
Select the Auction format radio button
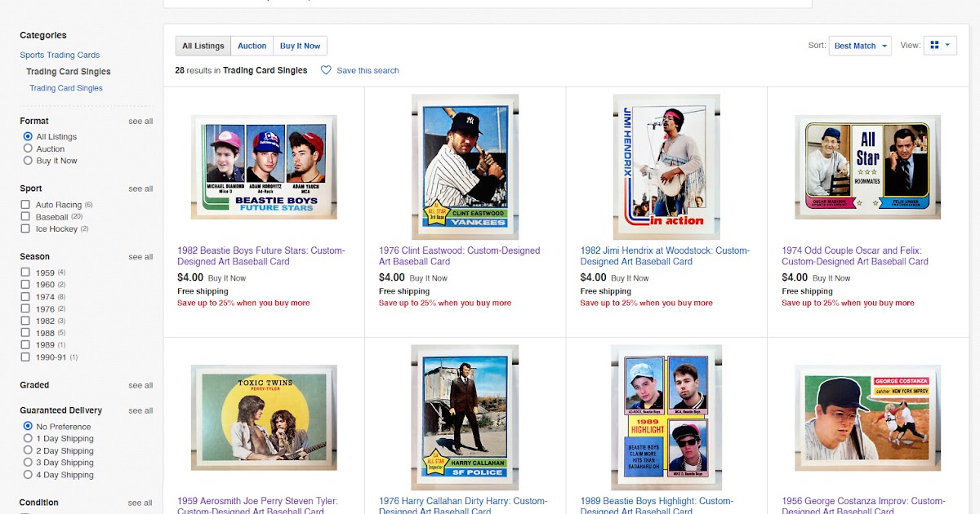pyautogui.click(x=28, y=148)
